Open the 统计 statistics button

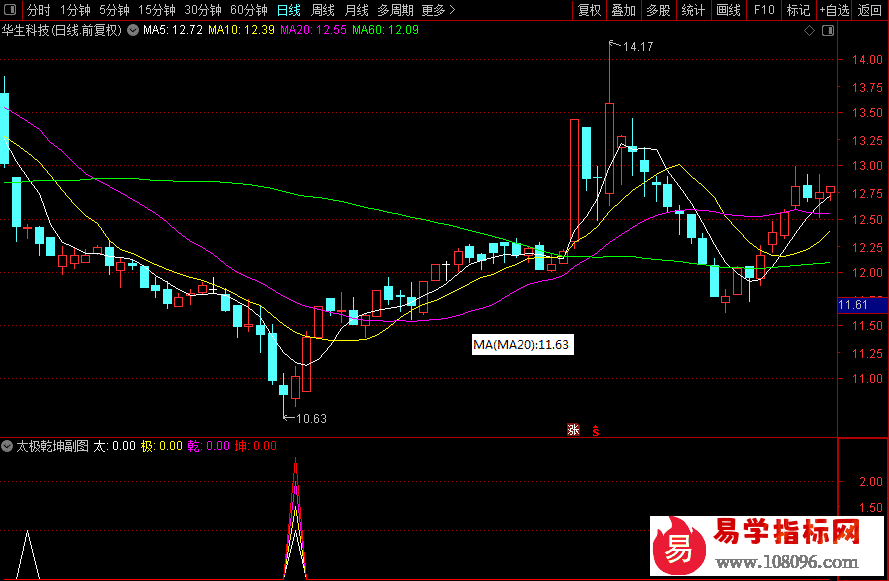click(x=693, y=10)
